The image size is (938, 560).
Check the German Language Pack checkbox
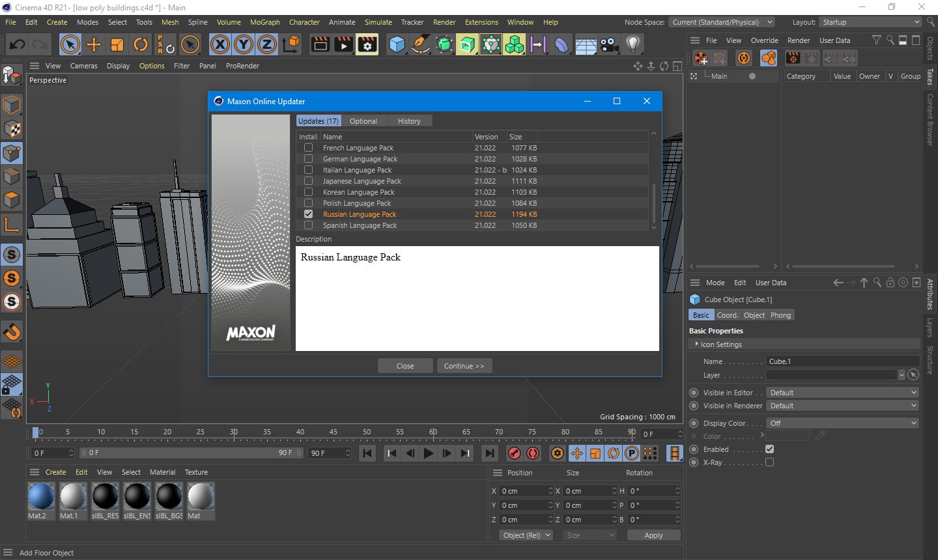308,159
